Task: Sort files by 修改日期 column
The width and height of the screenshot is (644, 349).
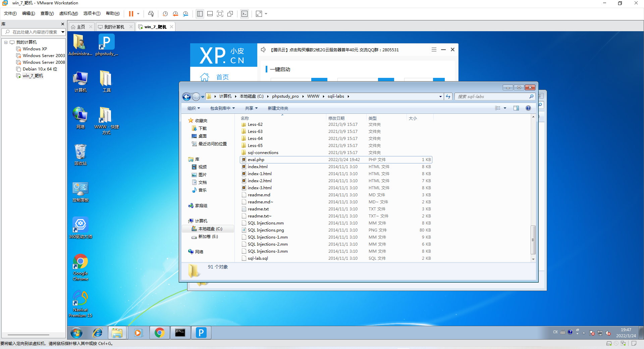Action: [x=346, y=118]
